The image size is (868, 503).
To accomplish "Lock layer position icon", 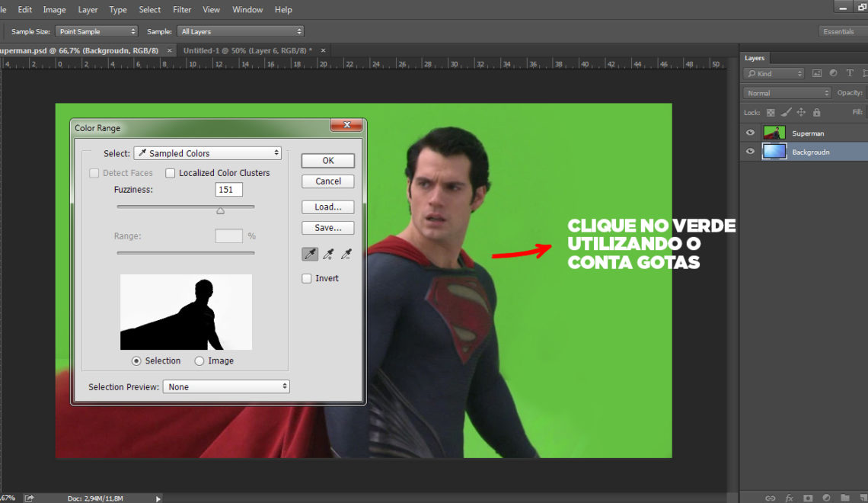I will pos(801,113).
